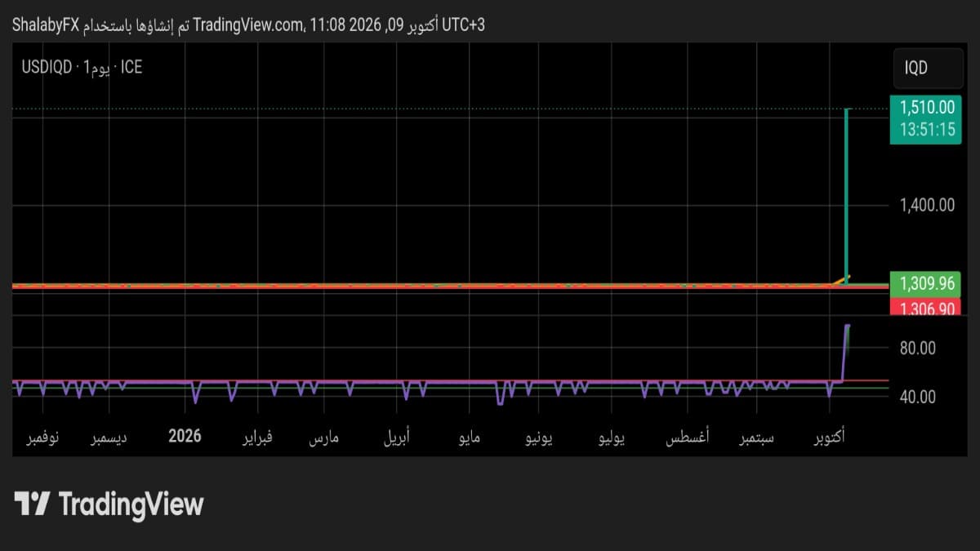Click the 2026 year label on time axis
980x551 pixels.
tap(185, 435)
